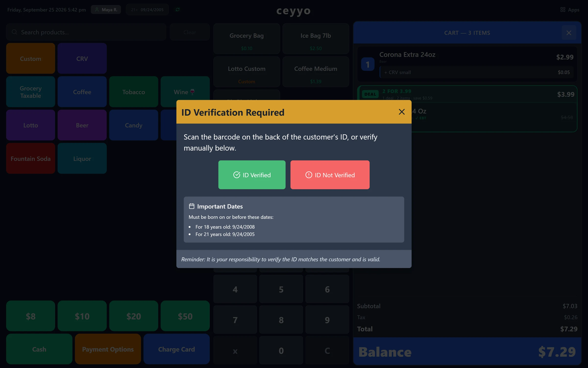The height and width of the screenshot is (368, 588).
Task: Open the Beer category
Action: click(x=82, y=125)
